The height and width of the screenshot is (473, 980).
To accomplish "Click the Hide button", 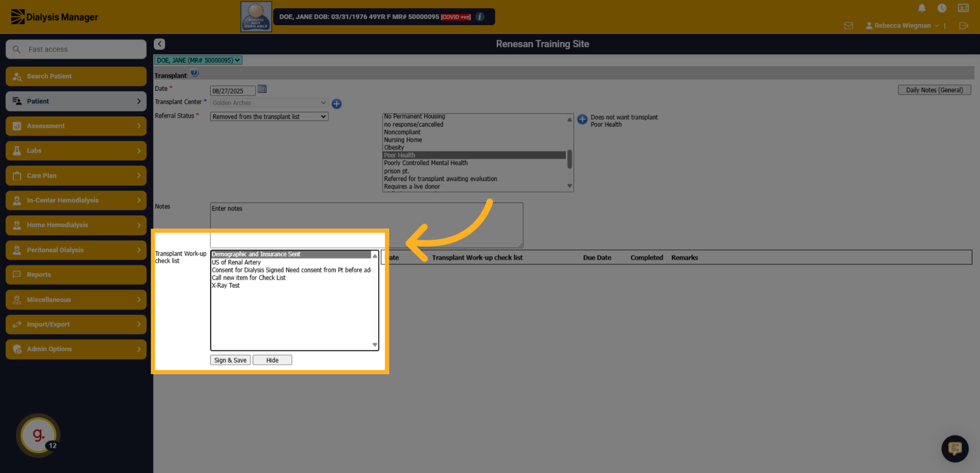I will tap(272, 360).
